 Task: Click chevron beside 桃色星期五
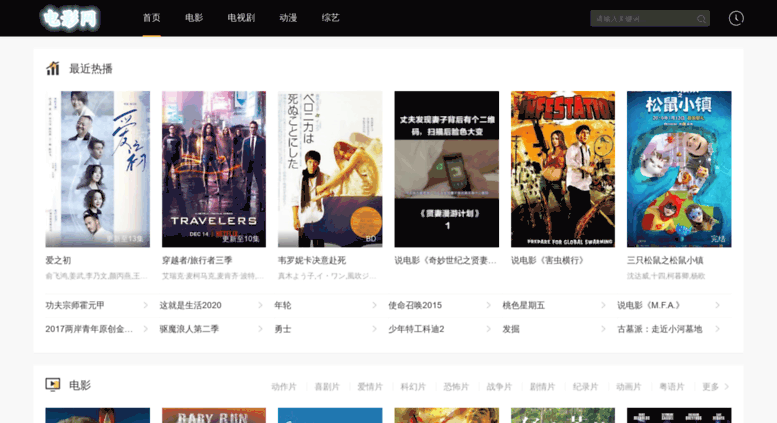click(x=603, y=305)
